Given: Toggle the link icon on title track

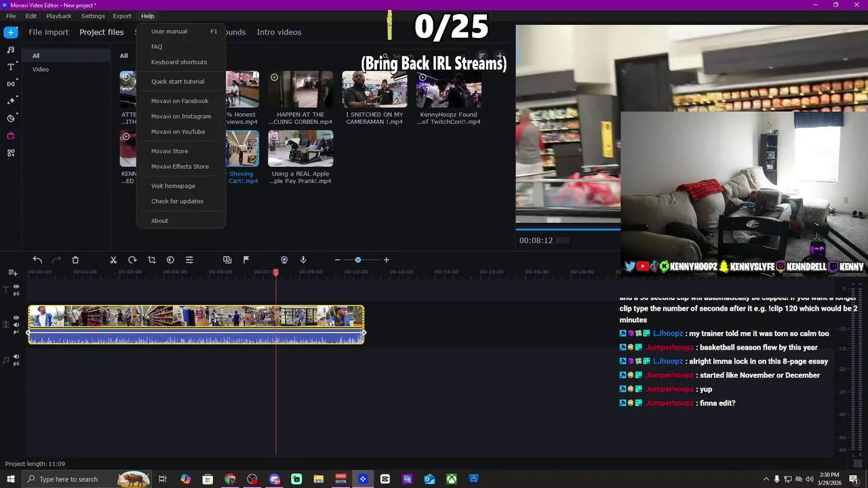Looking at the screenshot, I should coord(16,293).
